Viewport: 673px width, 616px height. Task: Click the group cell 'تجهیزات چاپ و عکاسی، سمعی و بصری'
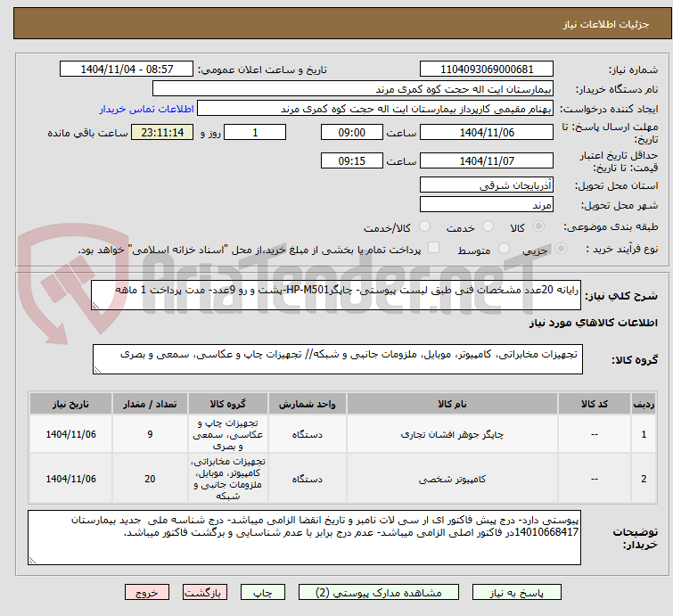[x=228, y=434]
